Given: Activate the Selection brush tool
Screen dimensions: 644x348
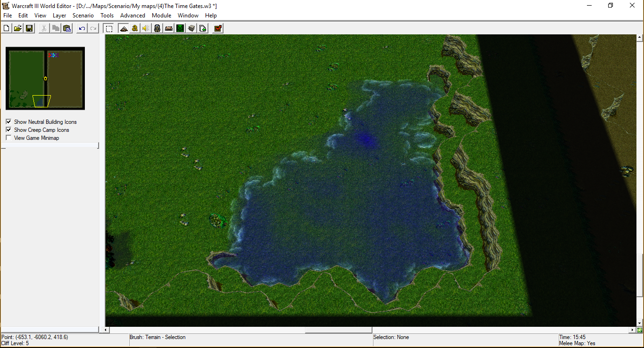Looking at the screenshot, I should pos(109,28).
